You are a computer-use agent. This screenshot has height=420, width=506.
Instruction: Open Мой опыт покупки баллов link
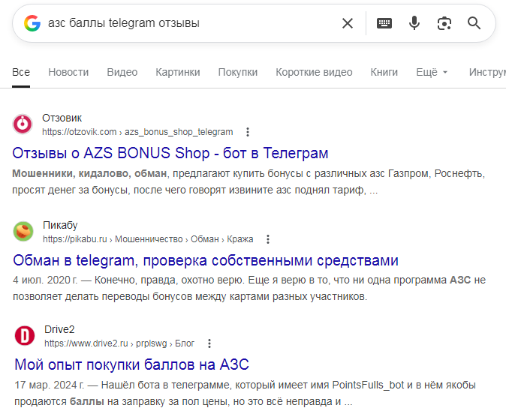131,364
